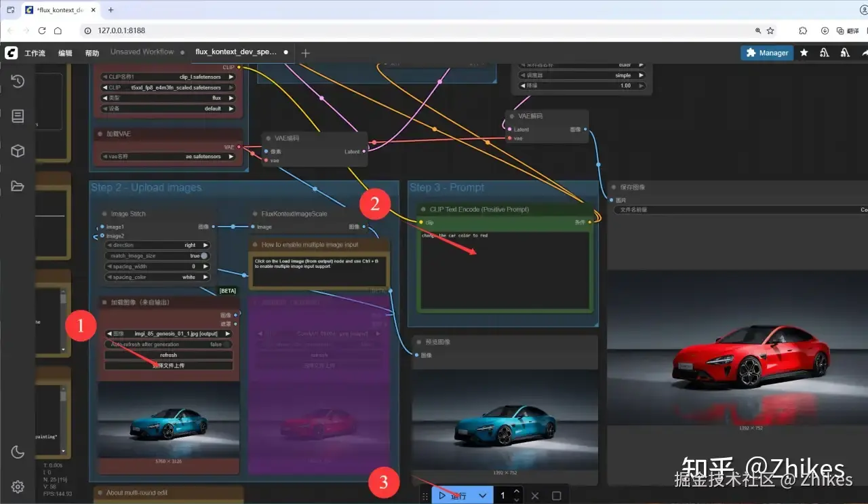The image size is (868, 504).
Task: Change 设备 default selector
Action: coord(167,109)
